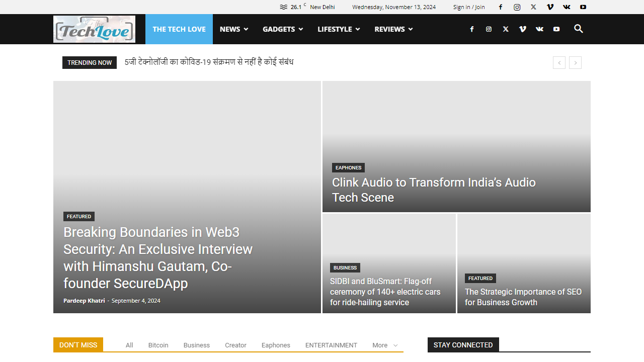Click Facebook icon in the top bar
This screenshot has height=362, width=644.
pos(501,7)
